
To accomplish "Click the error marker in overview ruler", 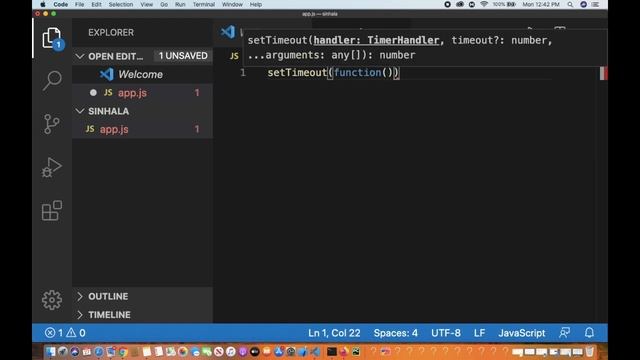I will (x=604, y=73).
